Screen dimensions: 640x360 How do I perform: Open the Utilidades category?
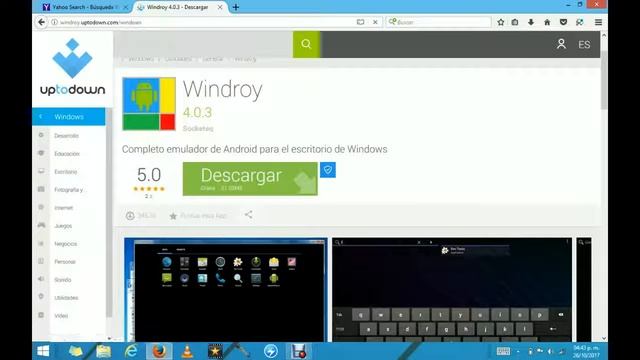(x=66, y=298)
